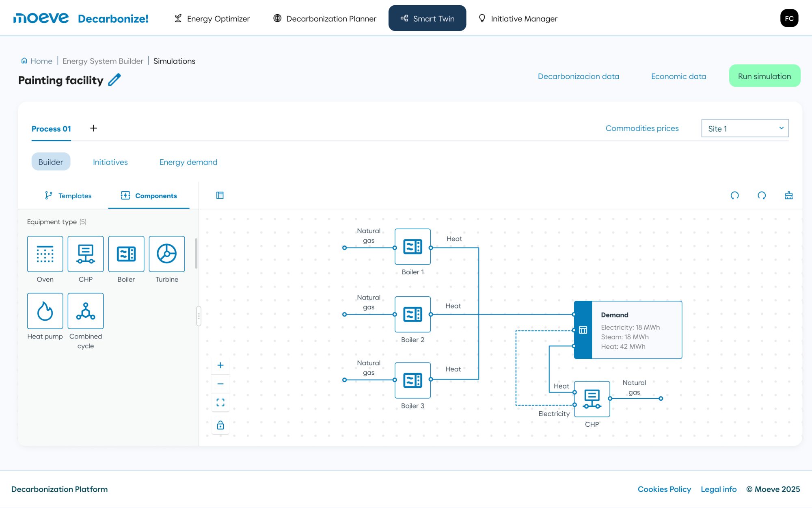812x508 pixels.
Task: Select the Builder sub-tab
Action: coord(51,162)
